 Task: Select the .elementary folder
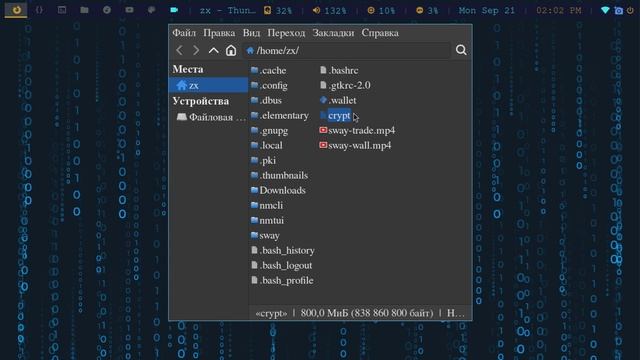coord(280,116)
